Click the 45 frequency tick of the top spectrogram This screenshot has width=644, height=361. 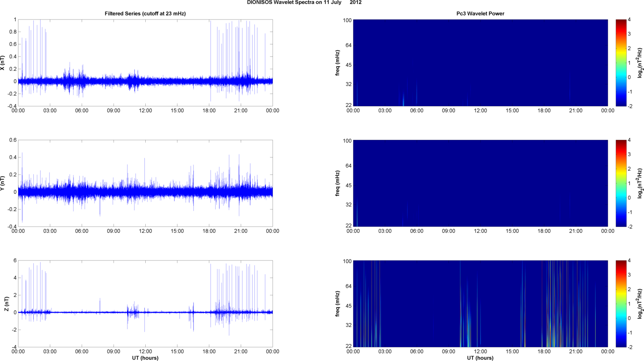tap(348, 65)
